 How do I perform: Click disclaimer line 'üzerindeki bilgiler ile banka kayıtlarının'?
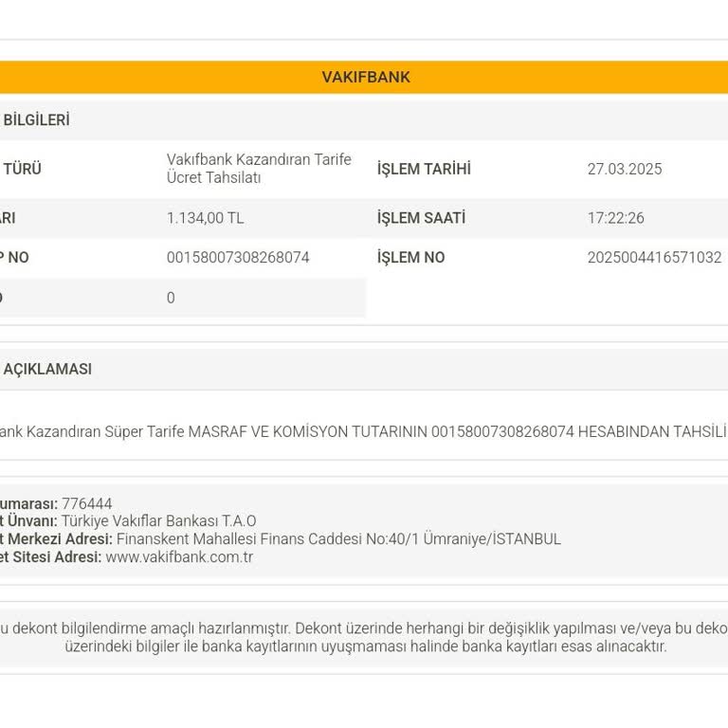tap(366, 646)
